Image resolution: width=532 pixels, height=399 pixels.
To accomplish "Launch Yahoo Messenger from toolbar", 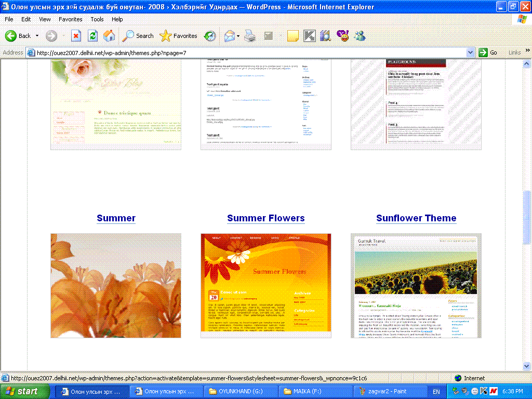I will 342,36.
